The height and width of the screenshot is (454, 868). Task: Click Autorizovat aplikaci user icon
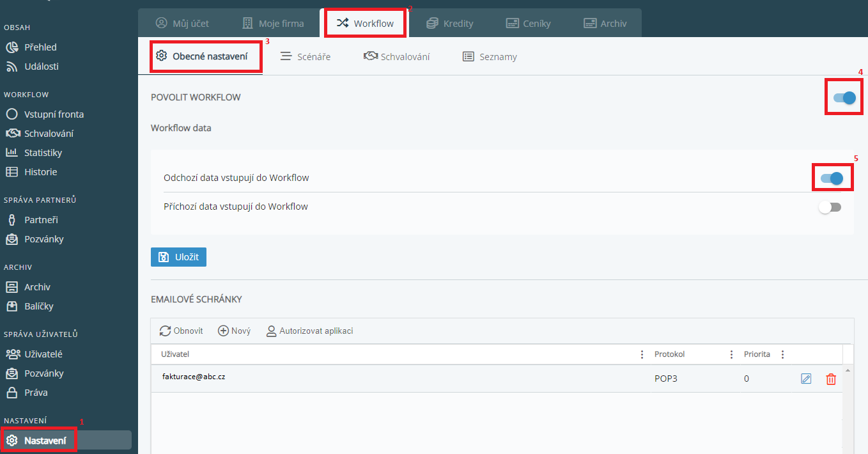coord(272,331)
